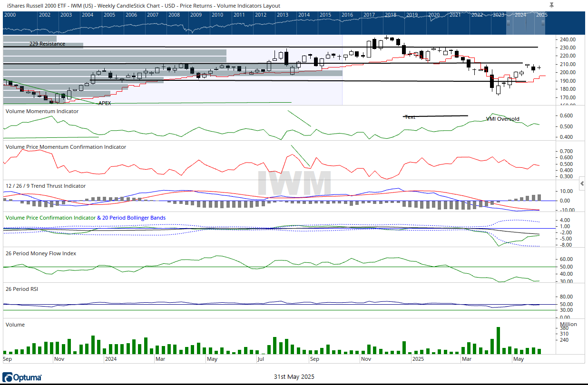Screen dimensions: 588x385
Task: Click the 170.00 price axis value
Action: coord(568,97)
